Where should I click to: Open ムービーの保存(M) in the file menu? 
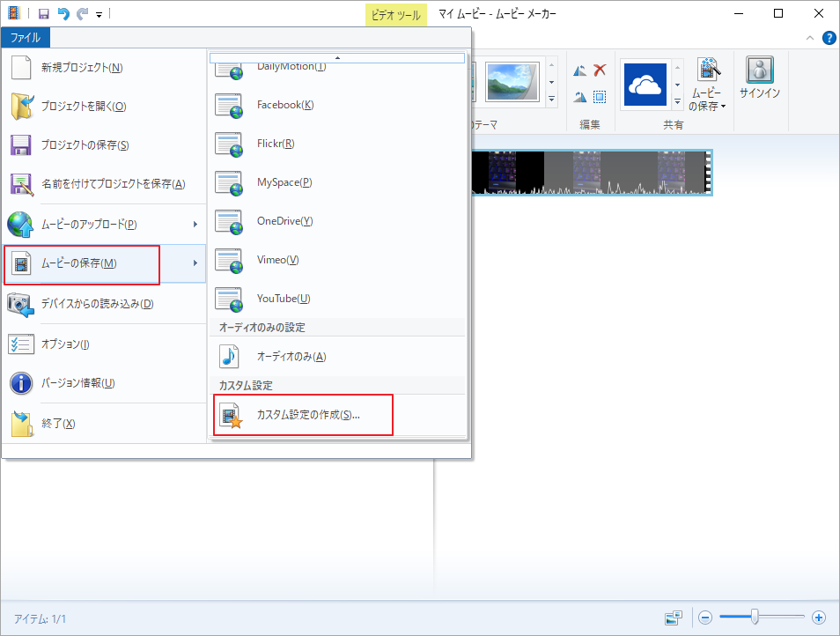(x=104, y=263)
